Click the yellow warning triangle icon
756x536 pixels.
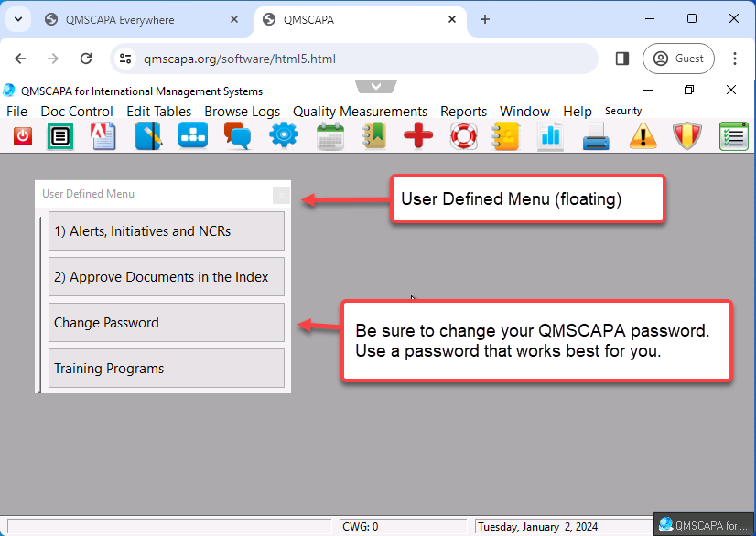(x=643, y=136)
